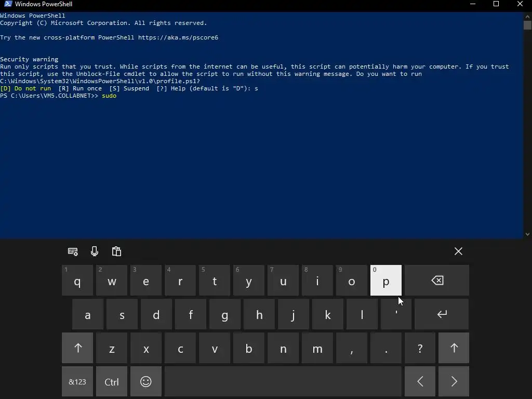This screenshot has height=399, width=532.
Task: Click the '[R] Run once' option text
Action: [x=80, y=88]
